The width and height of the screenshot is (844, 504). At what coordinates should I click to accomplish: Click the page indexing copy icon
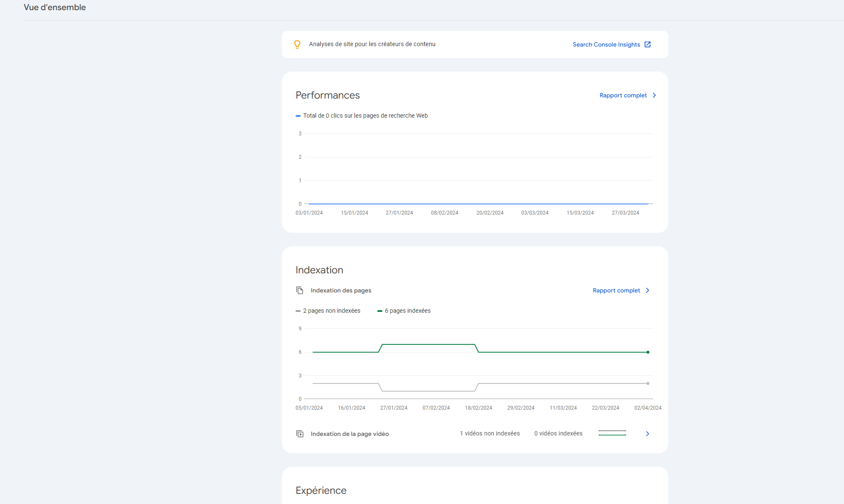(300, 290)
